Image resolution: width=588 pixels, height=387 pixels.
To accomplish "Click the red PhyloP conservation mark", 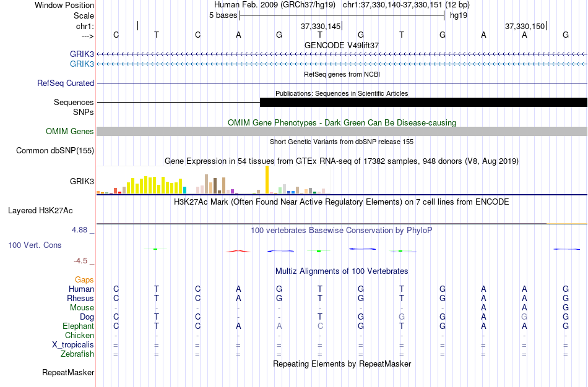I will (238, 251).
